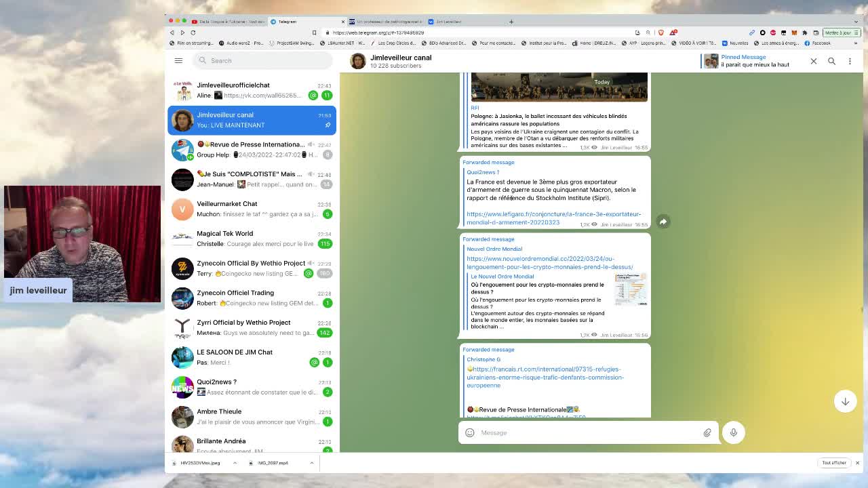Switch to the YouTube browser tab
The width and height of the screenshot is (868, 488).
click(x=228, y=22)
